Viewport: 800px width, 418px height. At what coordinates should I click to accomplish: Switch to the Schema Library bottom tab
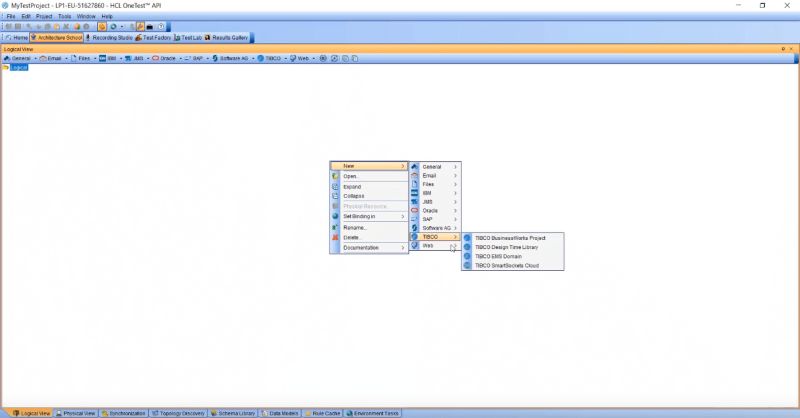point(233,413)
